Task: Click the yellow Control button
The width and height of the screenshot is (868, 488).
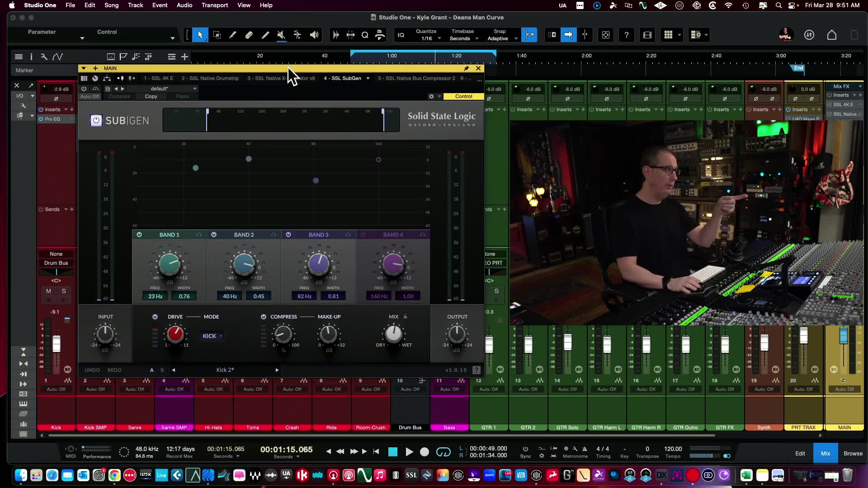Action: pos(463,96)
